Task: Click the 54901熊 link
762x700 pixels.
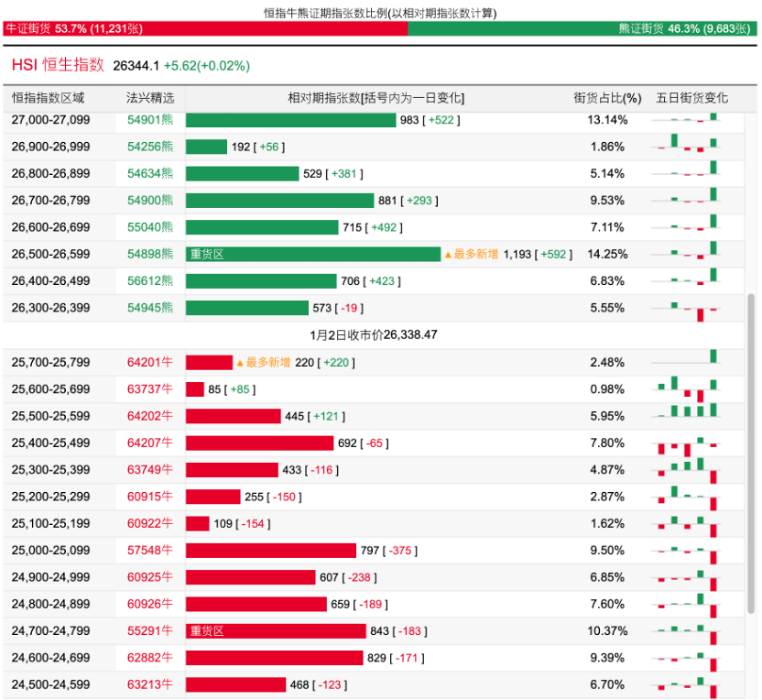Action: pos(150,120)
